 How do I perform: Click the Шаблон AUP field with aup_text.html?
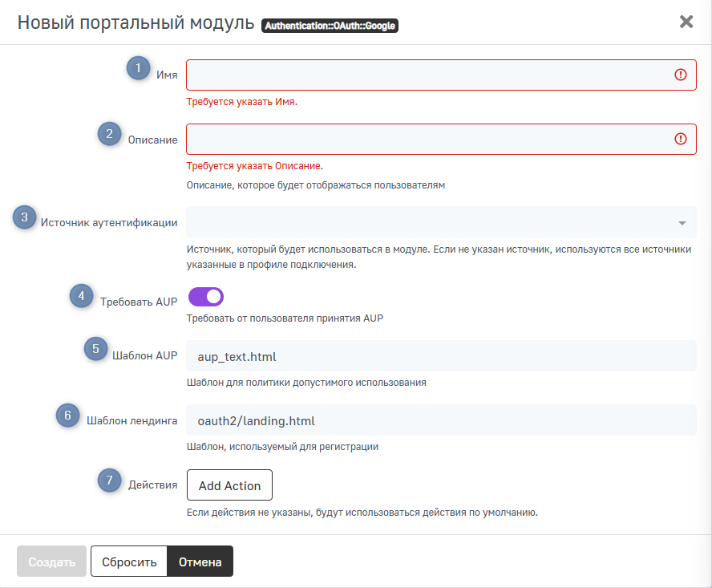(x=441, y=356)
